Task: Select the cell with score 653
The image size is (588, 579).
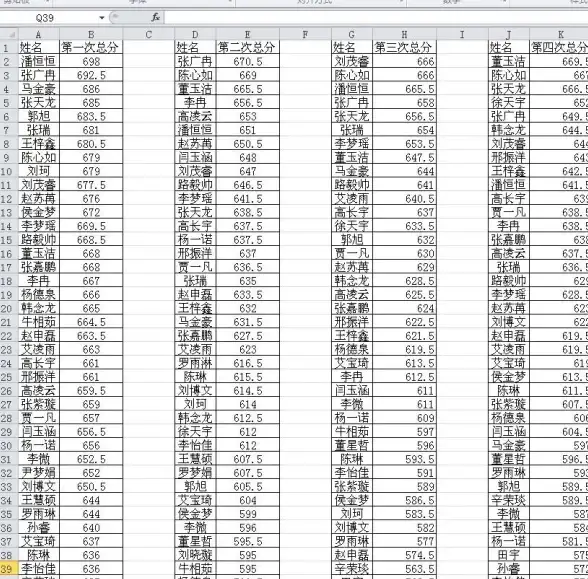Action: (x=248, y=116)
